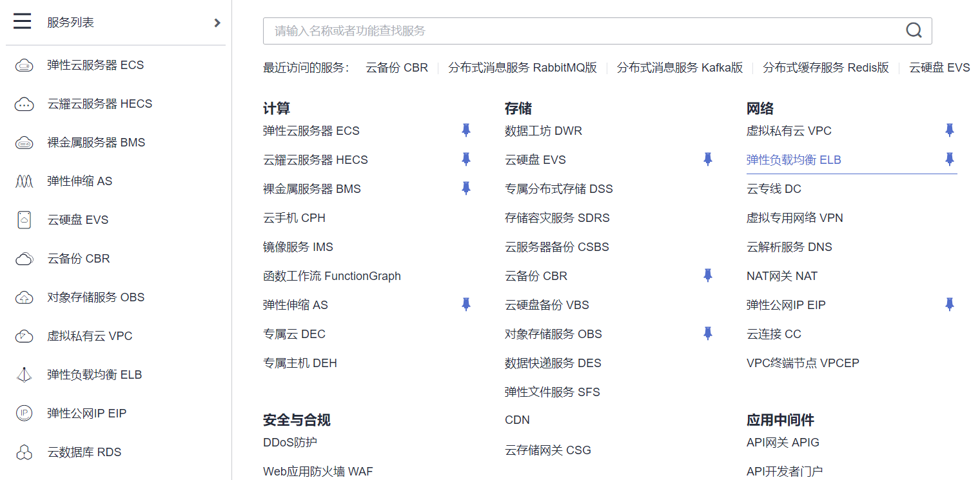Click the magnifier search icon

914,30
